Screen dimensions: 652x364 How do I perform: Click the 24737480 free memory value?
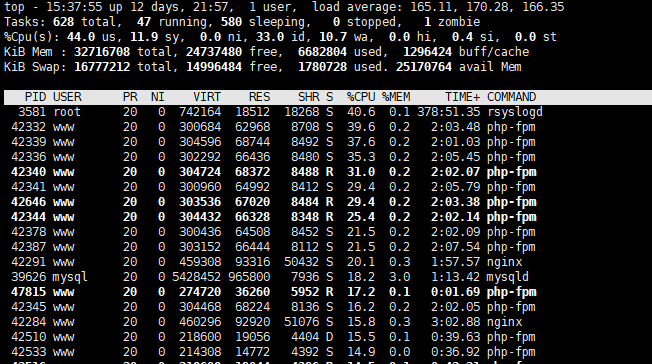point(214,52)
